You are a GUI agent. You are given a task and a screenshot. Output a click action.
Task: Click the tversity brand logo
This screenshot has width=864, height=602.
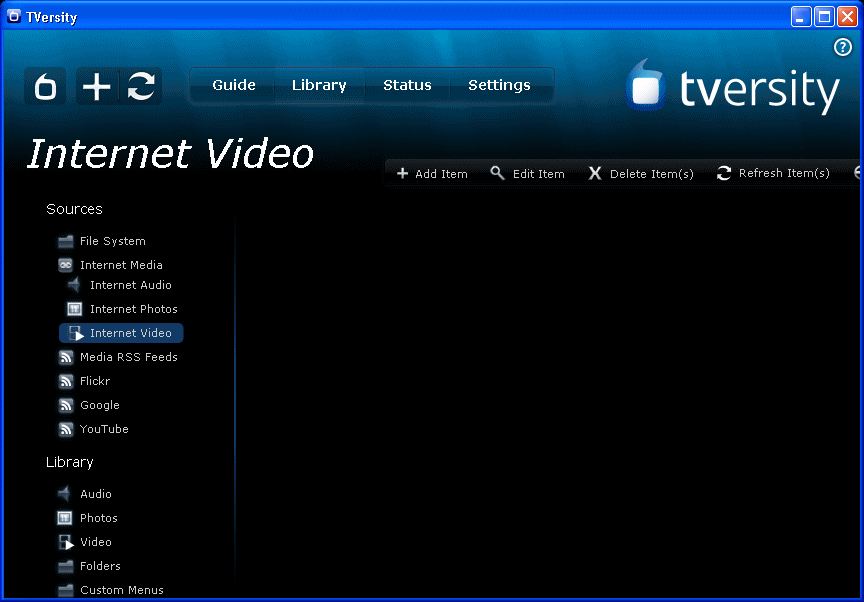point(732,86)
